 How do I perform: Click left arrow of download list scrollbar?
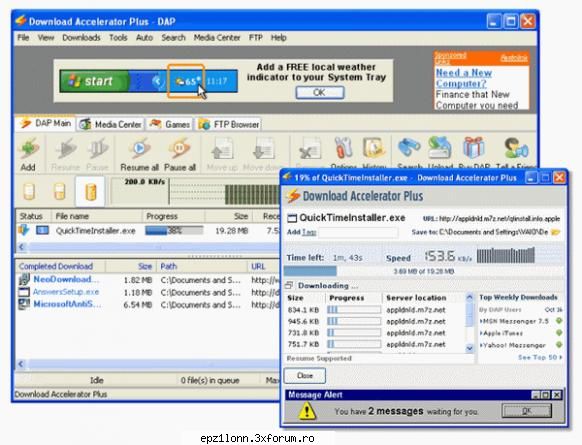coord(21,247)
